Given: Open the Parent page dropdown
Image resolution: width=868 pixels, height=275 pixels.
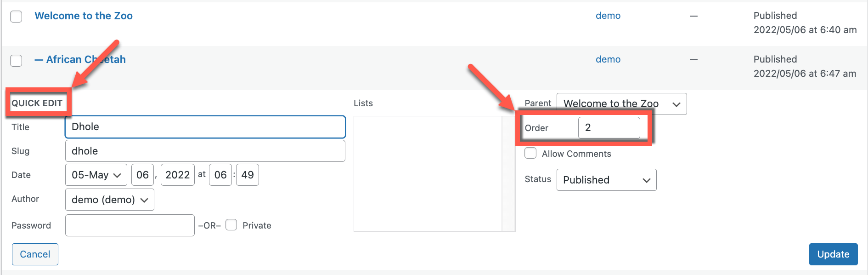Looking at the screenshot, I should coord(621,104).
